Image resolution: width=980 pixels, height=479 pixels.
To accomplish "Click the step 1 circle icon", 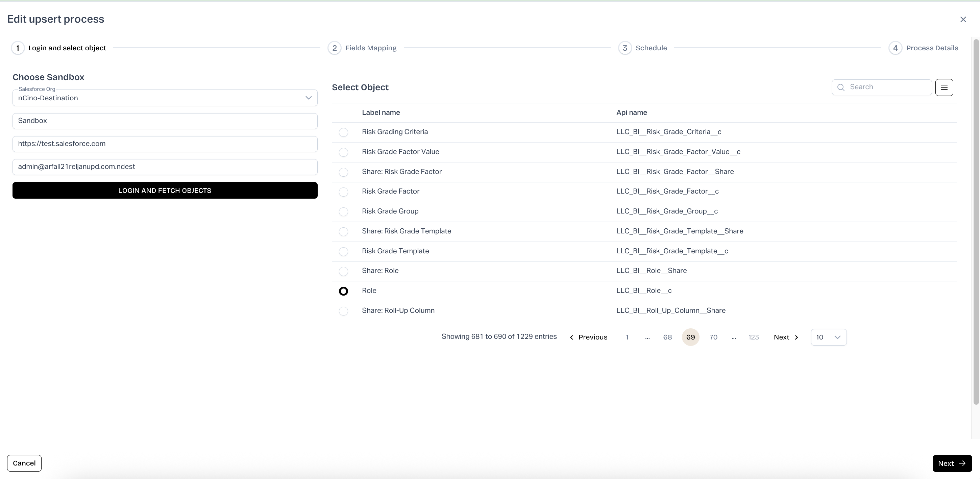I will 18,48.
